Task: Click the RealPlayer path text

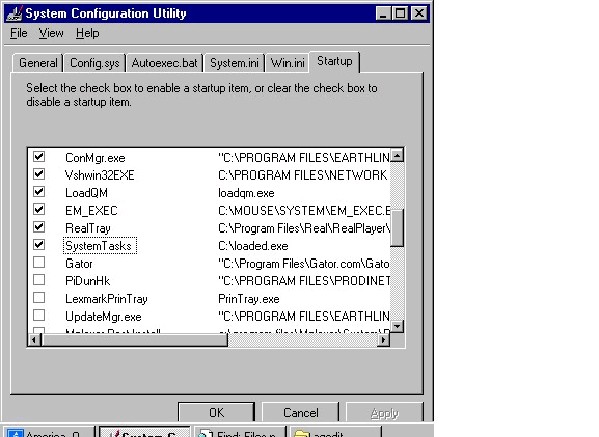Action: [x=304, y=228]
